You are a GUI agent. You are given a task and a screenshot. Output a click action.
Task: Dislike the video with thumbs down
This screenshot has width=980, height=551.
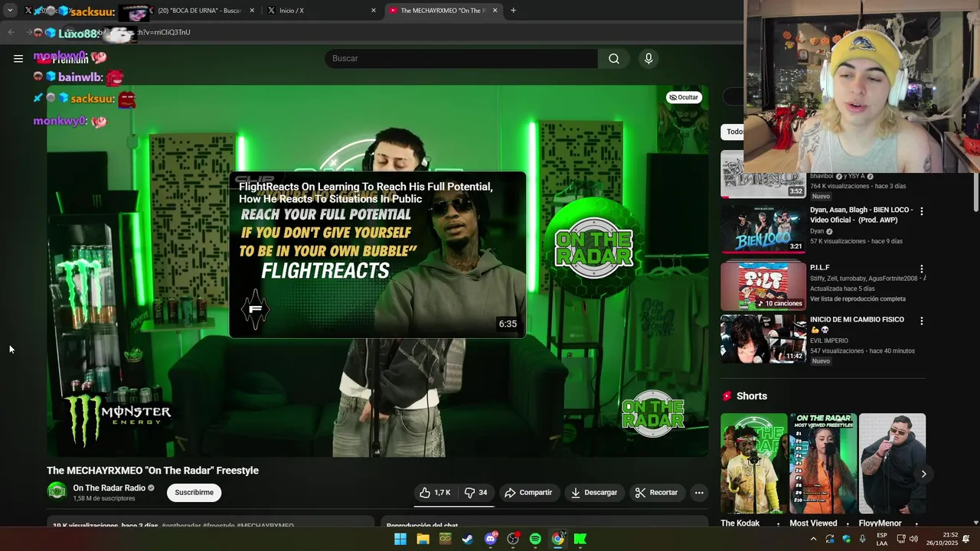[x=475, y=493]
